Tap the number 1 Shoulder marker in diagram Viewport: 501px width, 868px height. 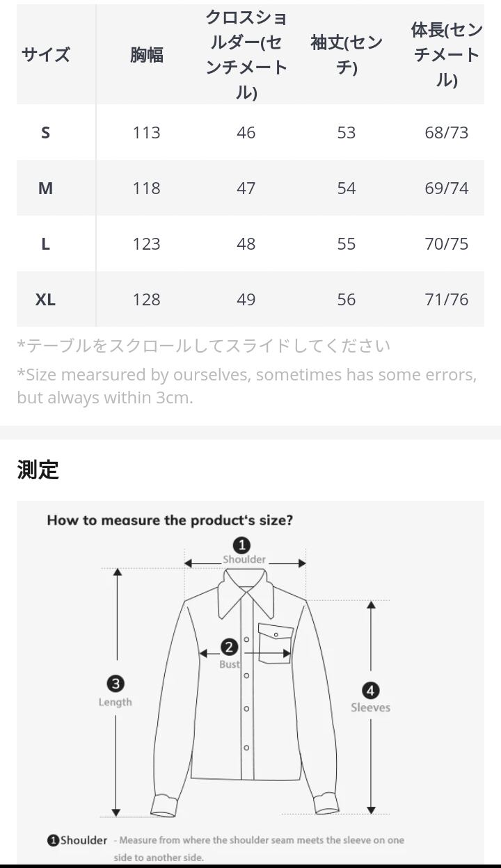click(x=241, y=545)
